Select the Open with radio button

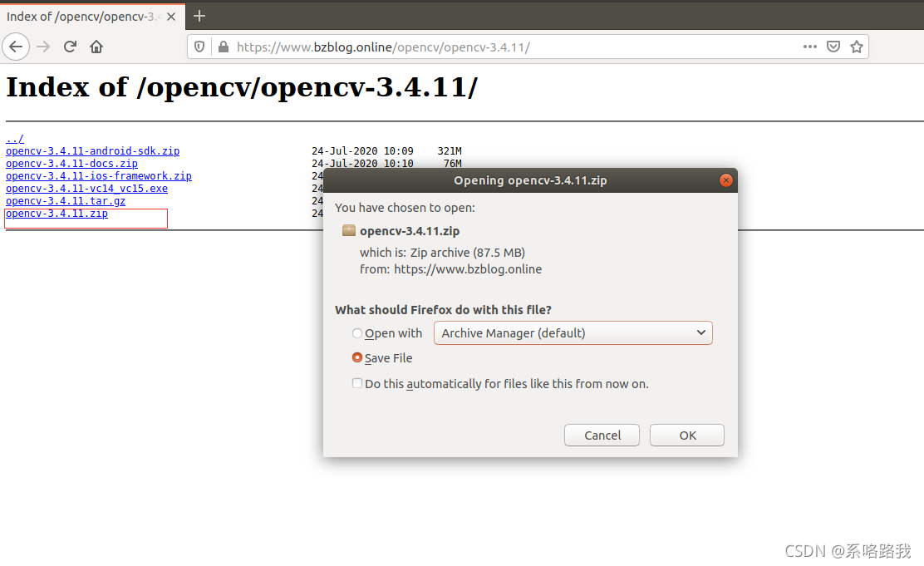(x=357, y=333)
